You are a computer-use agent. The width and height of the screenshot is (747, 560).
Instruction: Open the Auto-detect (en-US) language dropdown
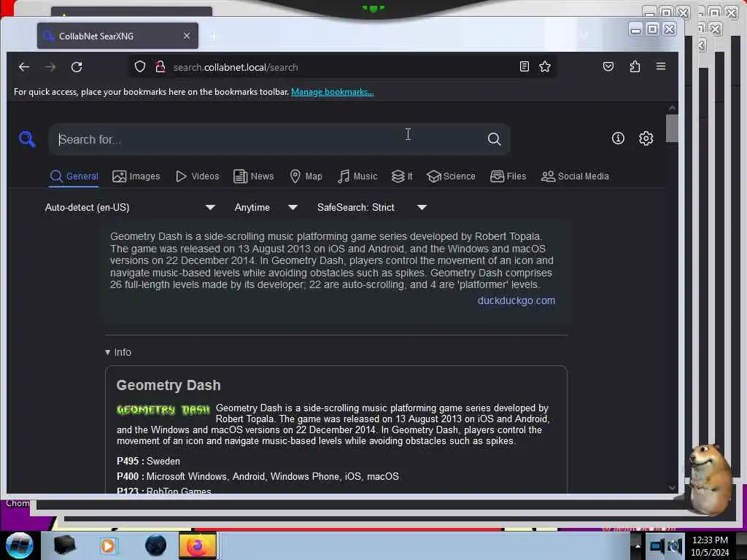[130, 208]
